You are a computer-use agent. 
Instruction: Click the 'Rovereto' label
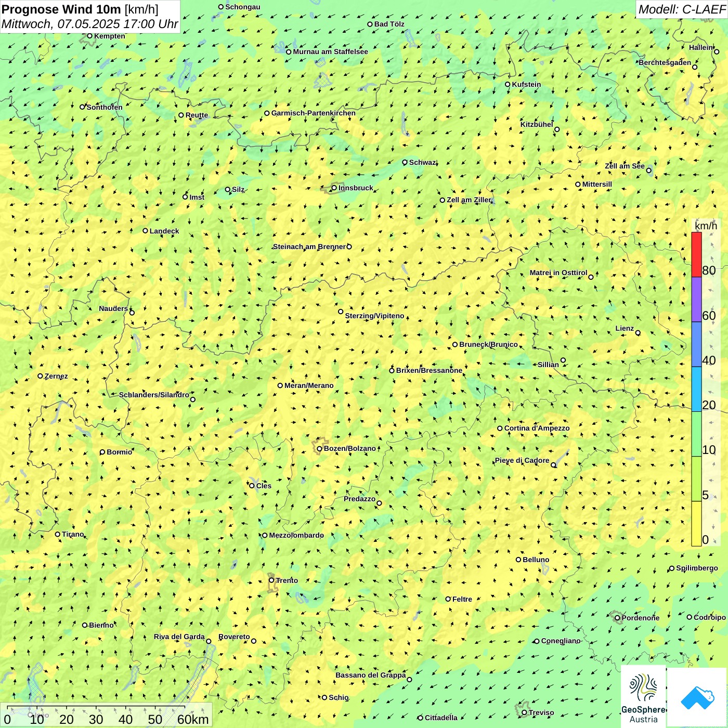[234, 637]
